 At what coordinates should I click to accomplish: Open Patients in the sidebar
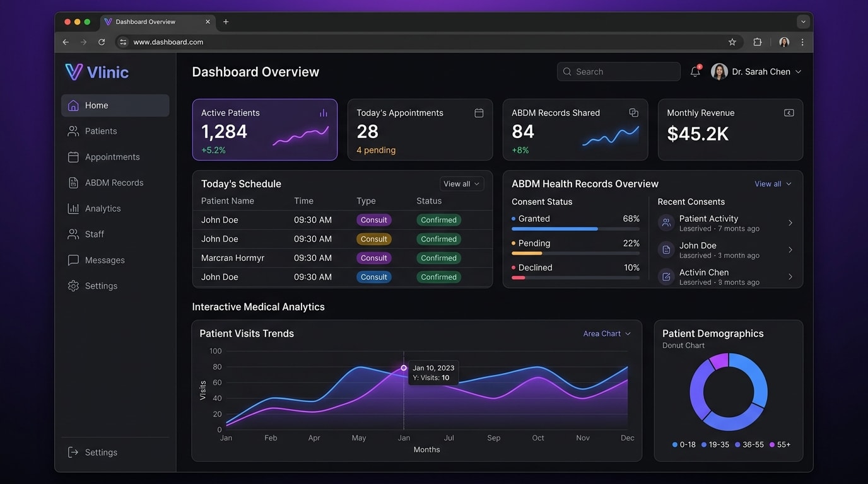(115, 131)
